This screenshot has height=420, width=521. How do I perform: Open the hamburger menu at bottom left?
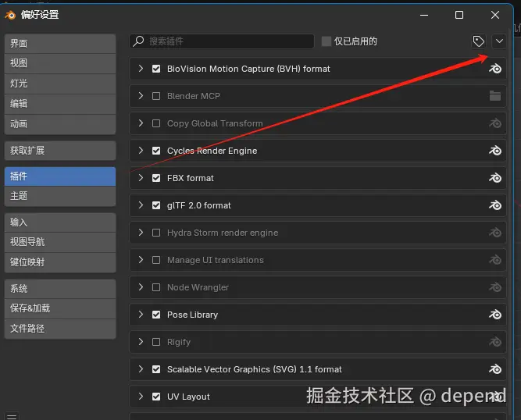12,416
